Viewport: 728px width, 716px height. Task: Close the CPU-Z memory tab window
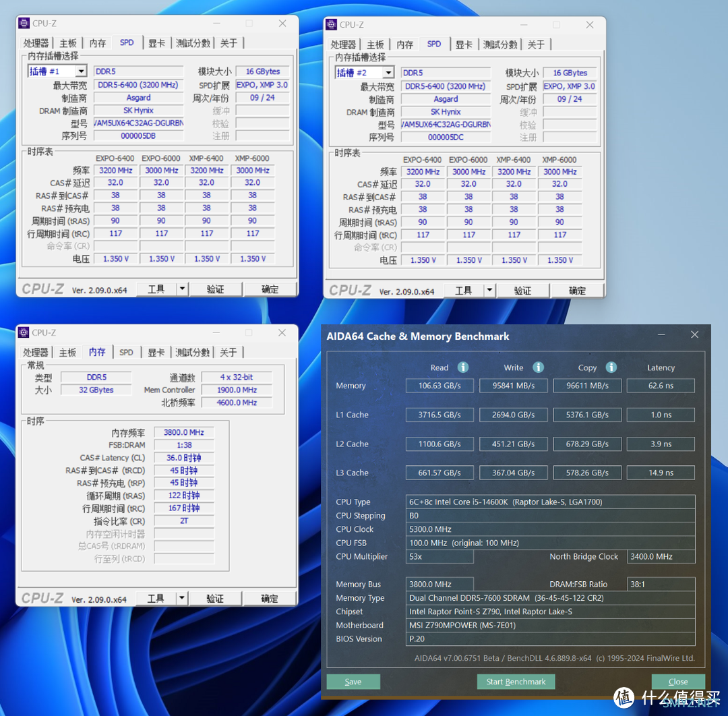[x=282, y=332]
